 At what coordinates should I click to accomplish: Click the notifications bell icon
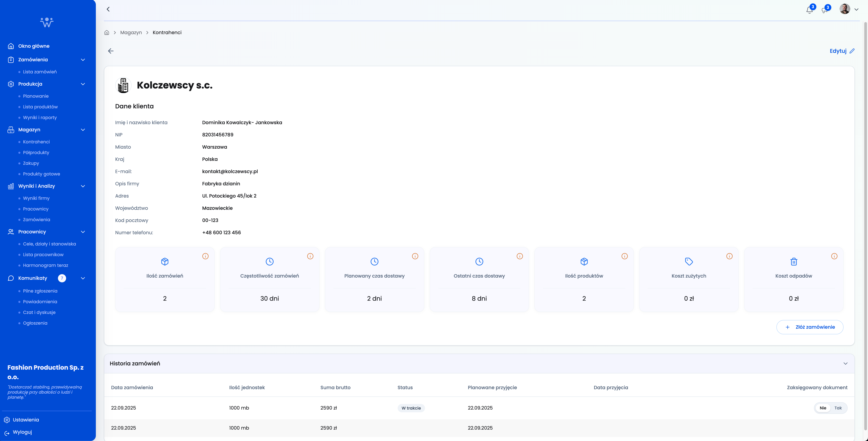pos(809,10)
